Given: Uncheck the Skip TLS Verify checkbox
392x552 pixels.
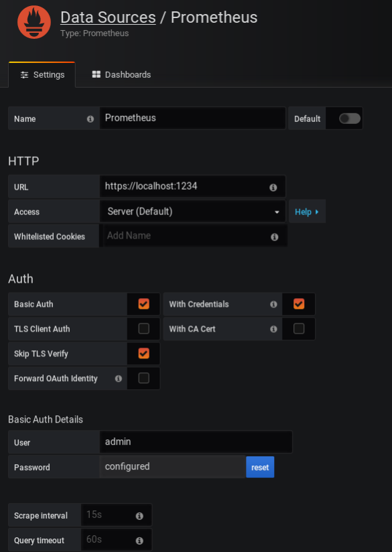Looking at the screenshot, I should (143, 353).
